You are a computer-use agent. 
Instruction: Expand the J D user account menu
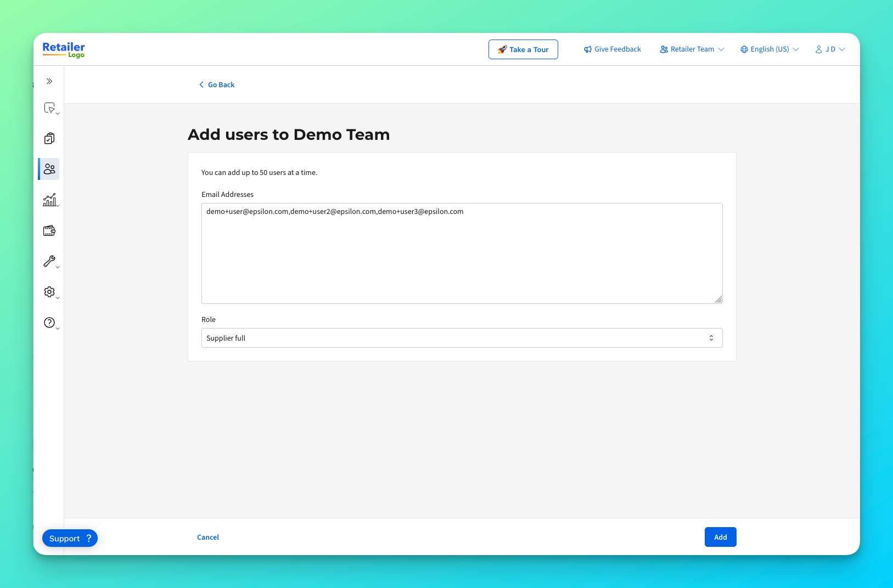point(830,49)
